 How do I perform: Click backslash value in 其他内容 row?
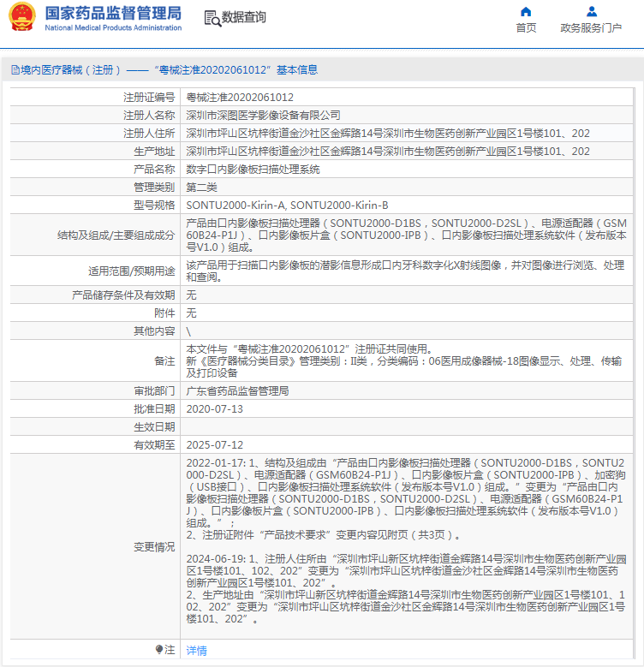[x=188, y=331]
